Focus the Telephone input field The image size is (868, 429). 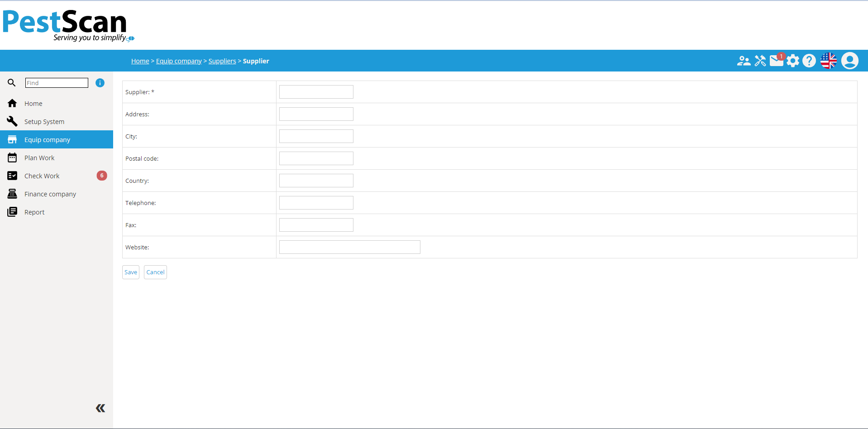point(316,203)
